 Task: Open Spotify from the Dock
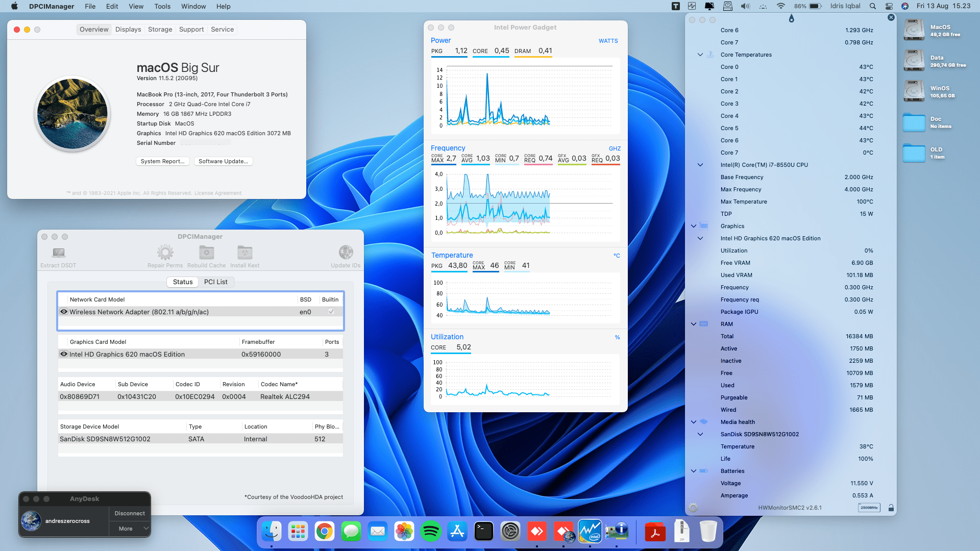click(x=431, y=532)
